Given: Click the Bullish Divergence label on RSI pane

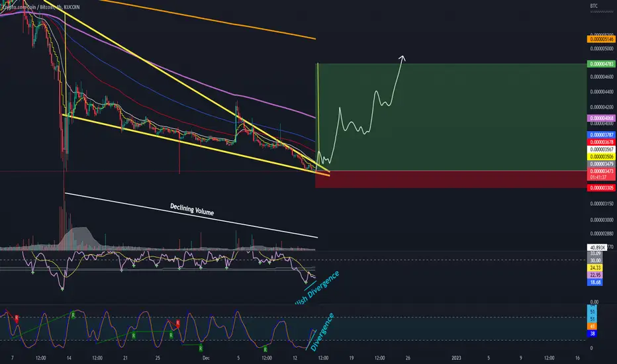Looking at the screenshot, I should click(x=317, y=288).
